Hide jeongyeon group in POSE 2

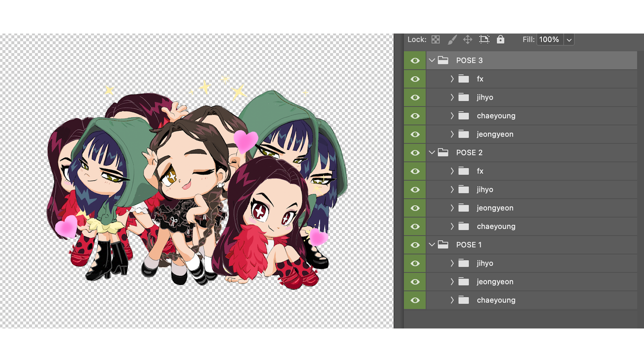[415, 208]
